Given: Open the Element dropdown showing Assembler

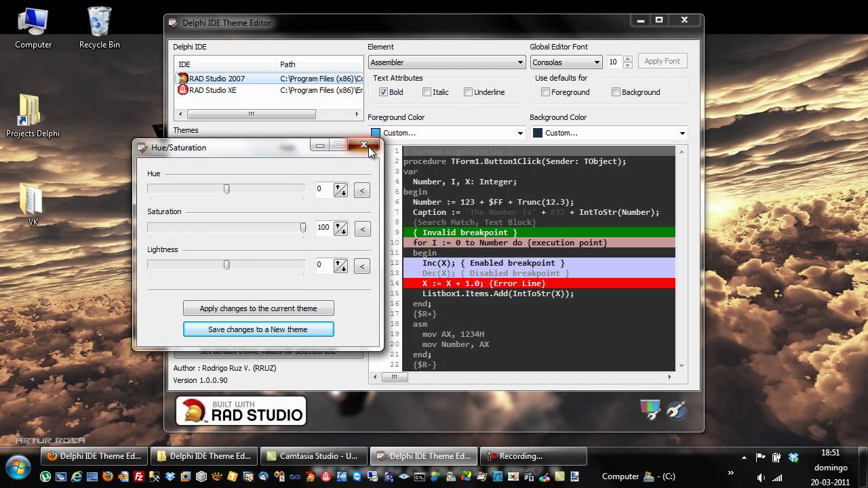Looking at the screenshot, I should pyautogui.click(x=447, y=62).
